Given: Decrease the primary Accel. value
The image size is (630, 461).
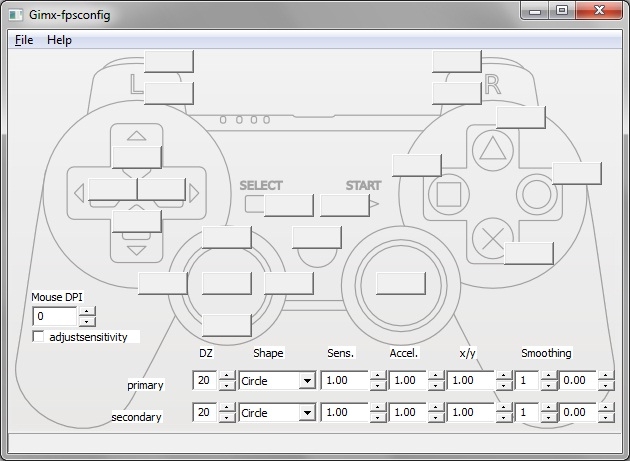Looking at the screenshot, I should [x=436, y=385].
